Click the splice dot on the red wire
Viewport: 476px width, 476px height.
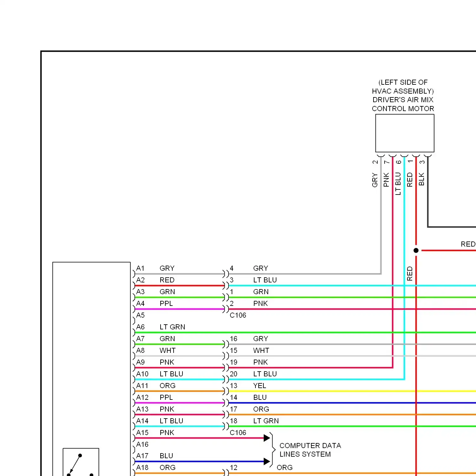(x=416, y=250)
